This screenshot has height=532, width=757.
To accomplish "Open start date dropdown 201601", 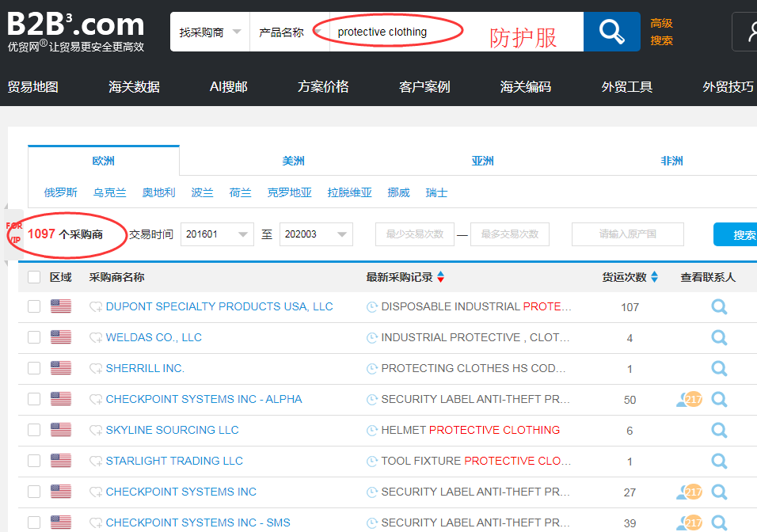I will [x=217, y=234].
